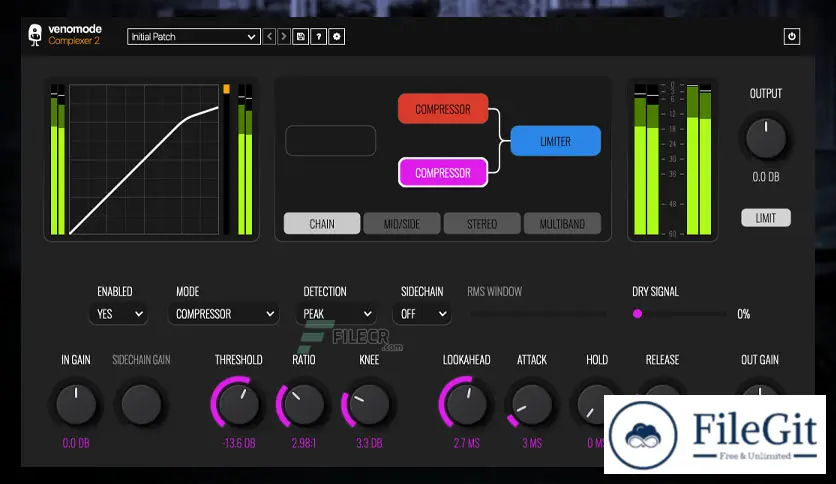Click the Release knob label
836x484 pixels.
pos(662,360)
